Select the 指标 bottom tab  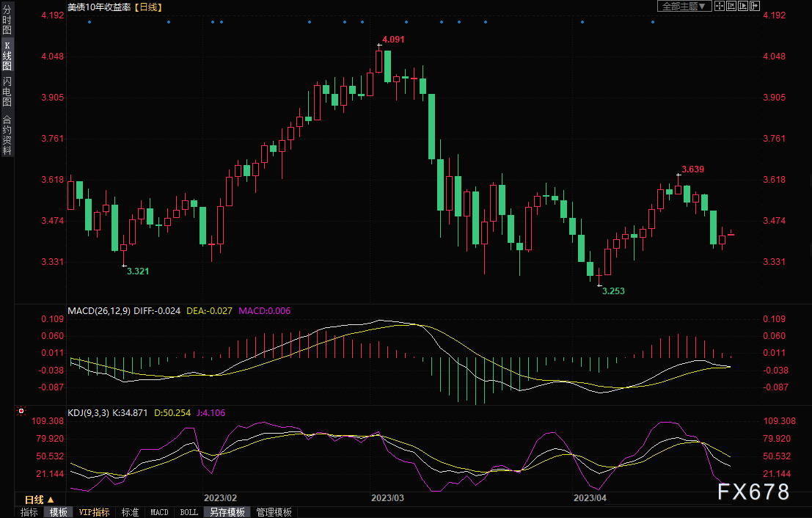[x=29, y=512]
